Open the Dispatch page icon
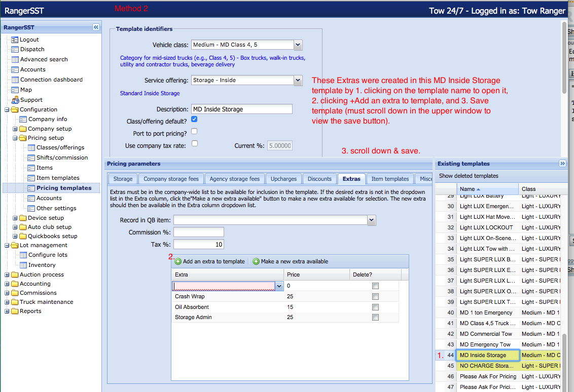574x392 pixels. [x=15, y=49]
